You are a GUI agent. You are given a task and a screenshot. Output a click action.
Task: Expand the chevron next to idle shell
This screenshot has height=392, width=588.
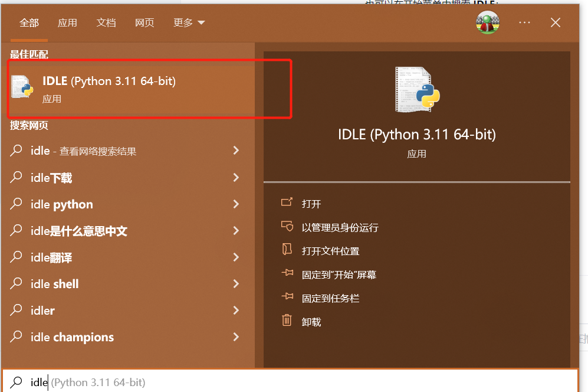tap(235, 283)
